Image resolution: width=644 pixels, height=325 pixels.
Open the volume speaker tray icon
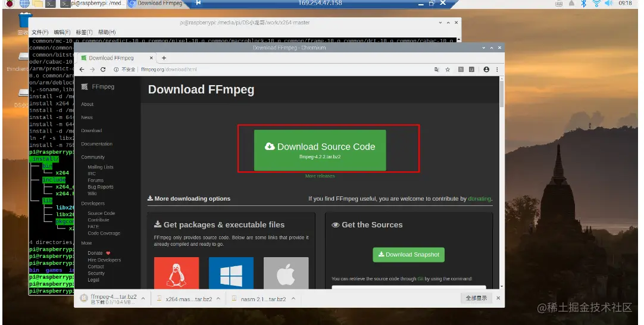click(x=608, y=4)
